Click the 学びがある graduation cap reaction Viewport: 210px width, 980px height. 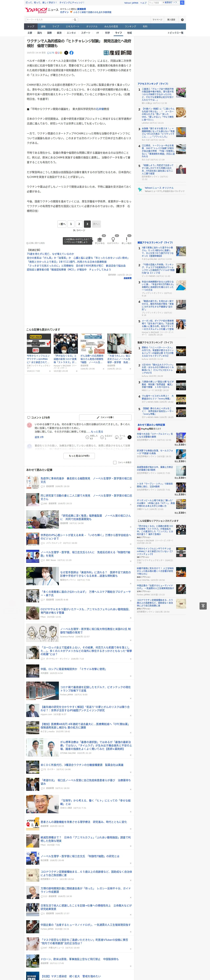pos(100,240)
